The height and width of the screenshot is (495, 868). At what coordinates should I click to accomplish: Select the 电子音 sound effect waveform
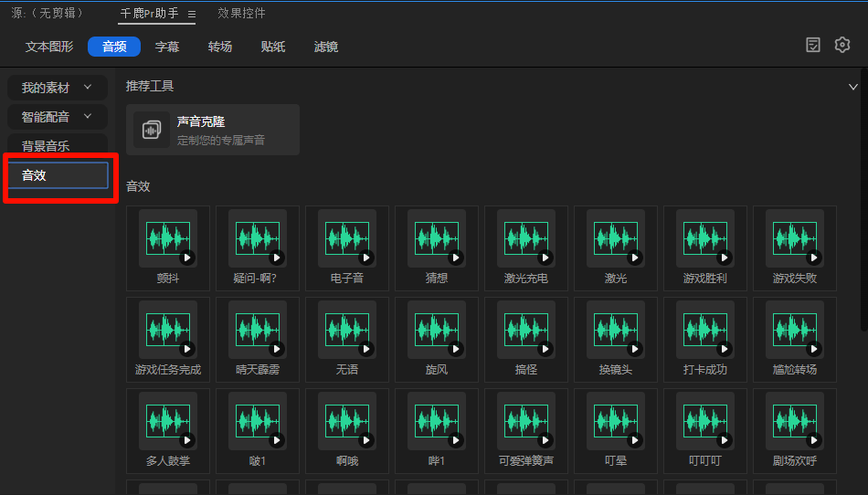[347, 239]
